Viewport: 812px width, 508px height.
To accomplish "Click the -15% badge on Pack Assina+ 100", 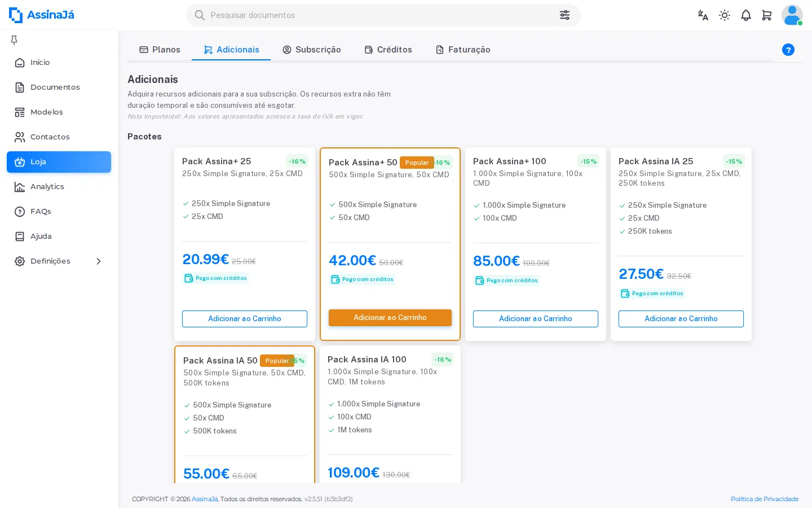I will click(589, 161).
